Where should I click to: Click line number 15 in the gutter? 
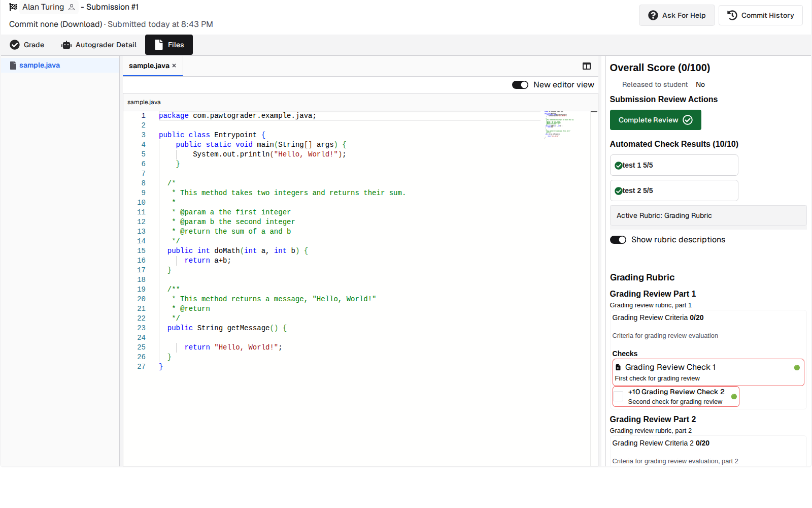141,250
